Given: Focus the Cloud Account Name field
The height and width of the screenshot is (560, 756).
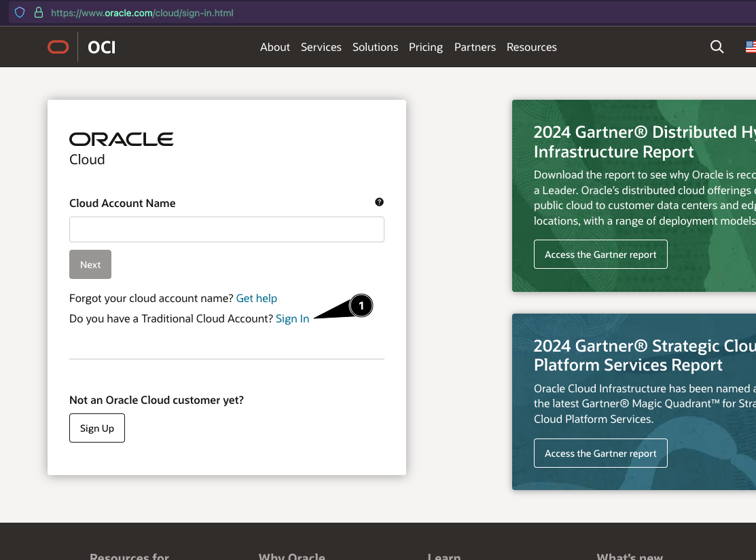Looking at the screenshot, I should click(x=227, y=229).
